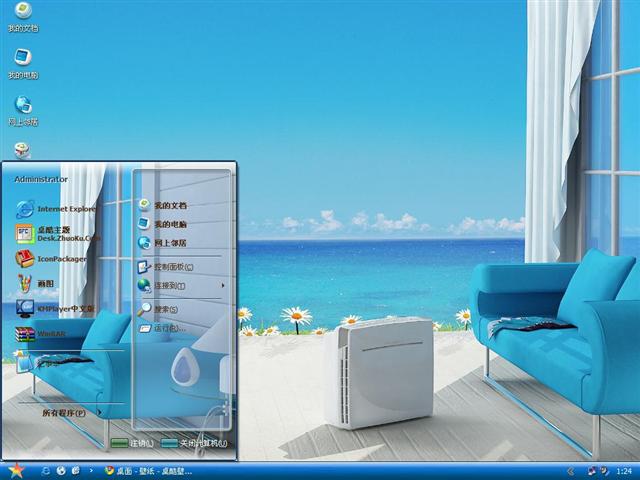Screen dimensions: 640x480
Task: Open 网上邻居 in Start menu right pane
Action: point(162,242)
